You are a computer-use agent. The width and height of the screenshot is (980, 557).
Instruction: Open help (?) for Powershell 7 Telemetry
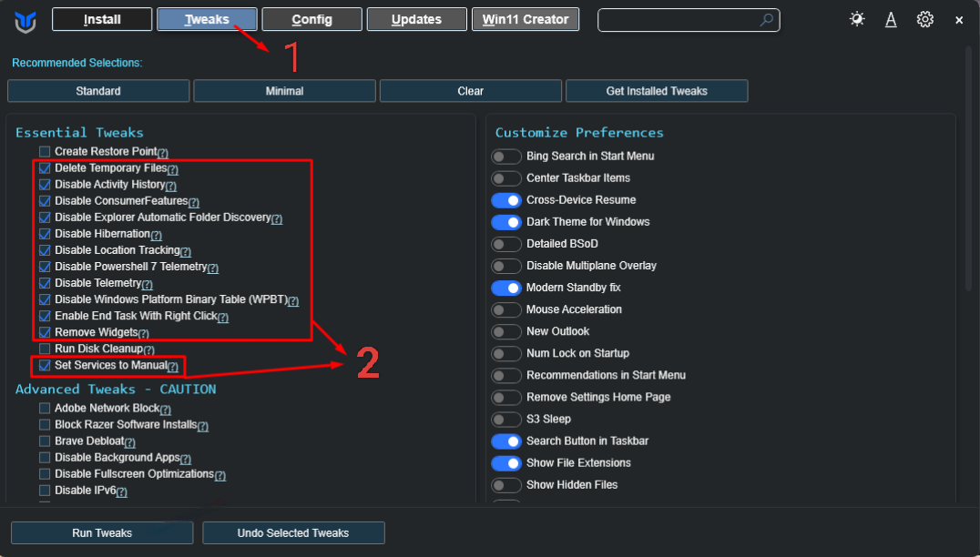click(213, 268)
